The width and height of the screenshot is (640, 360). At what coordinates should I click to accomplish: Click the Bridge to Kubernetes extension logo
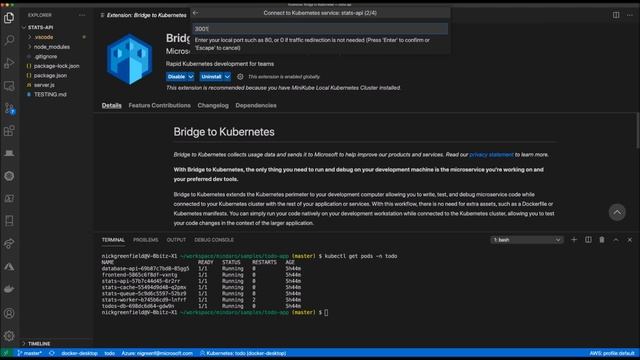point(129,60)
